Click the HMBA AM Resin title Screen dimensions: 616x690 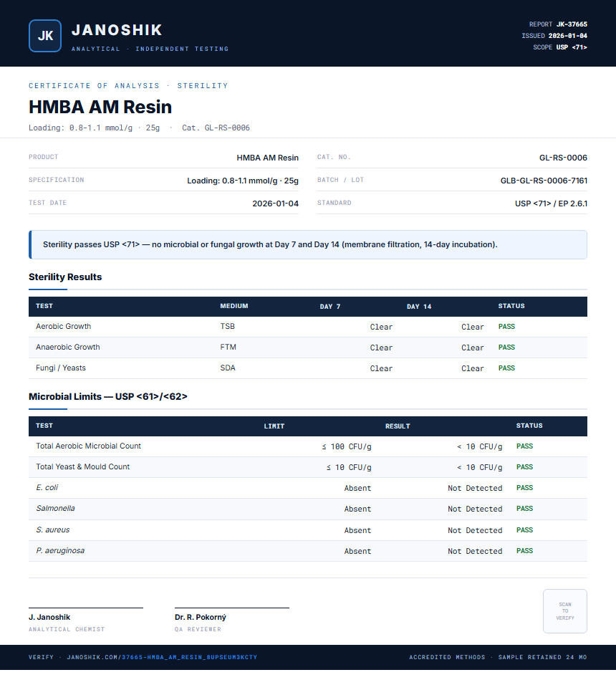(100, 107)
